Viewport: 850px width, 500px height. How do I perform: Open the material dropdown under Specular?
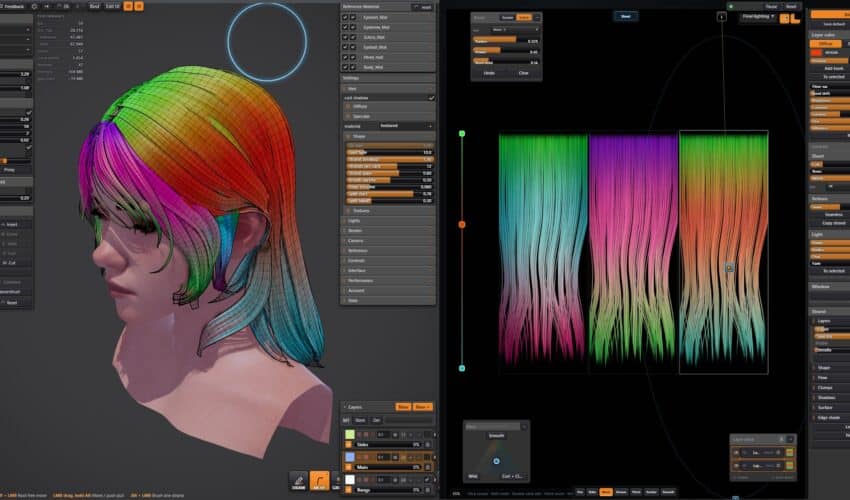(404, 126)
